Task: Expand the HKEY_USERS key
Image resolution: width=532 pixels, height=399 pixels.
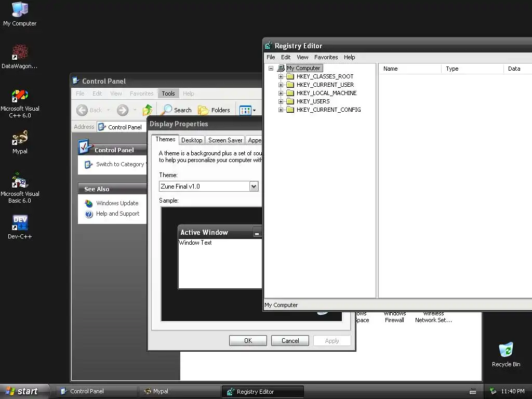Action: click(281, 101)
